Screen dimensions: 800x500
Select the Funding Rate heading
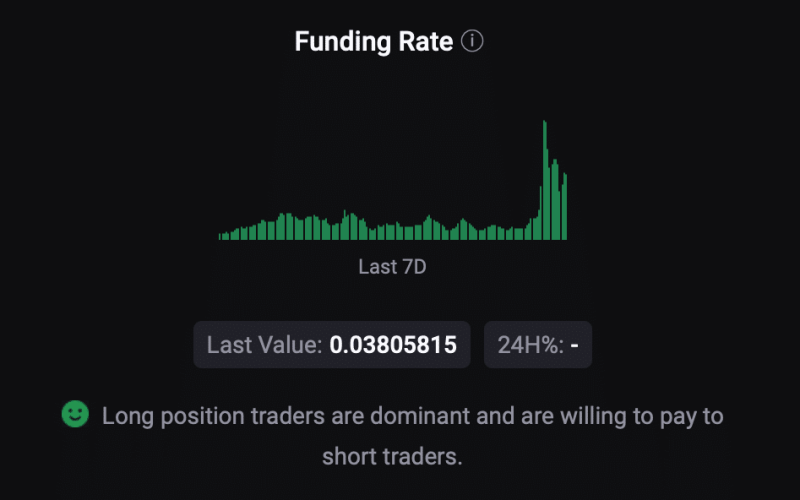pos(374,42)
